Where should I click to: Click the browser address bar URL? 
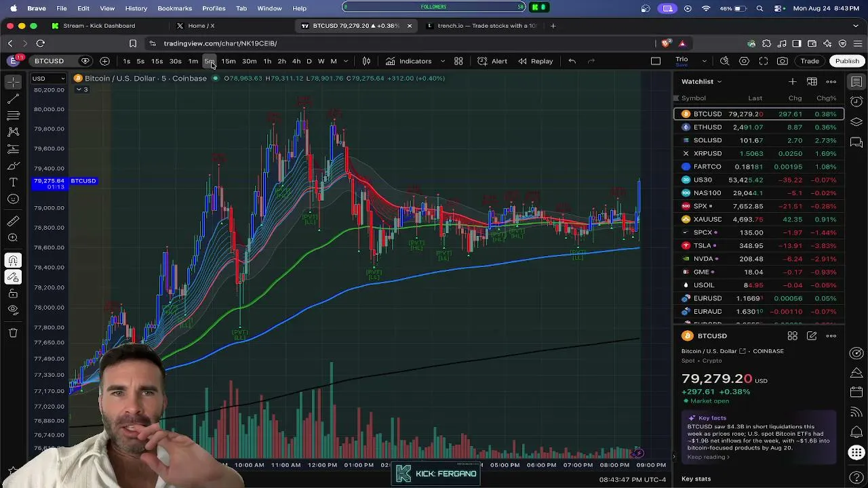point(220,43)
